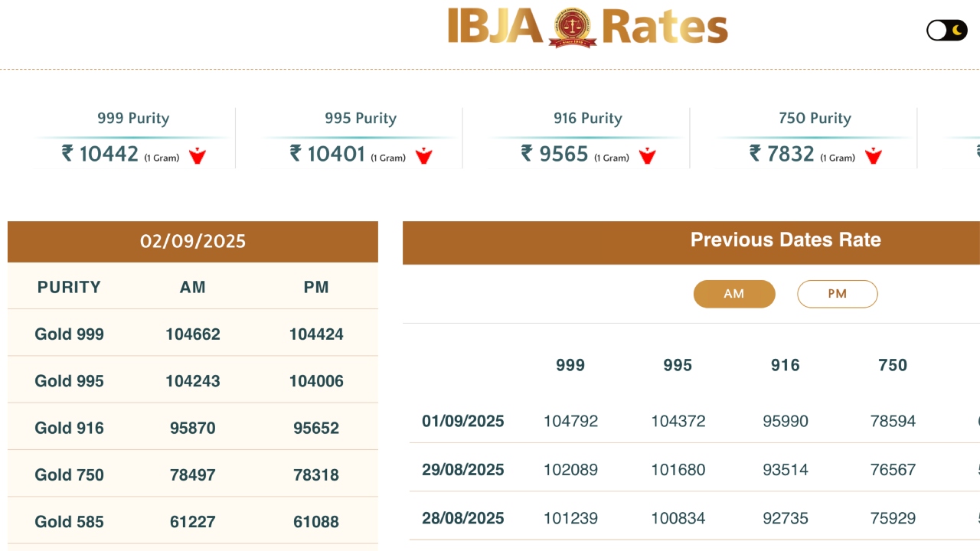Click the 01/09/2025 previous date row

463,421
